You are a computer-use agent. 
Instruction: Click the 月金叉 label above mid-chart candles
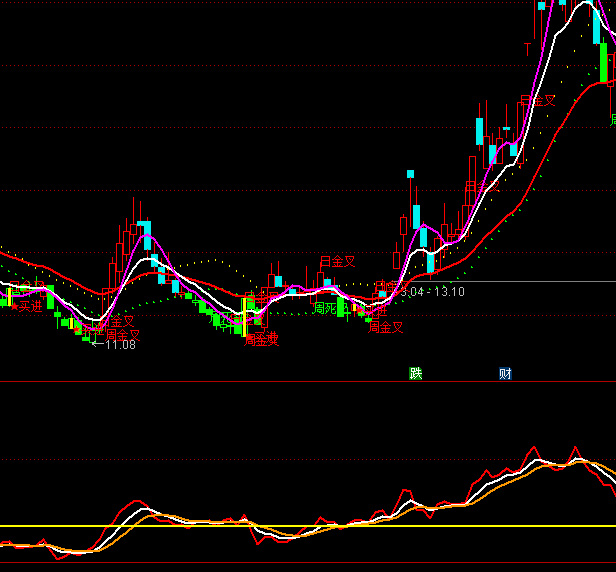click(x=337, y=262)
